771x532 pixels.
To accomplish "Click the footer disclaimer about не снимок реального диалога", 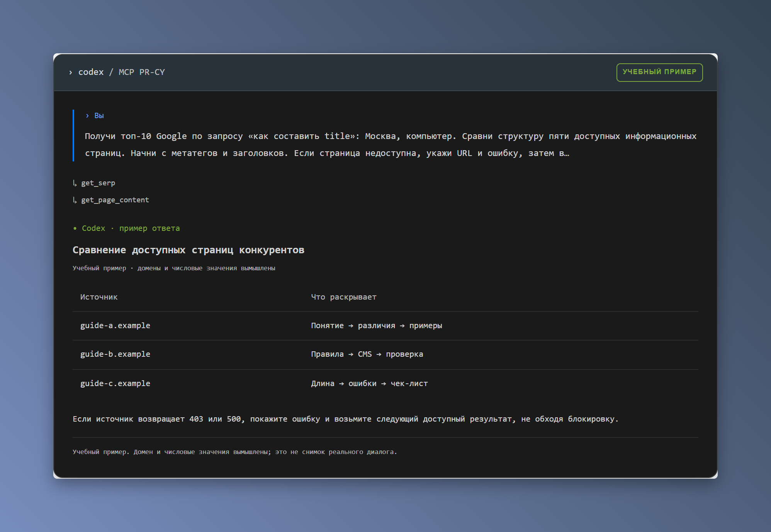I will (x=235, y=452).
